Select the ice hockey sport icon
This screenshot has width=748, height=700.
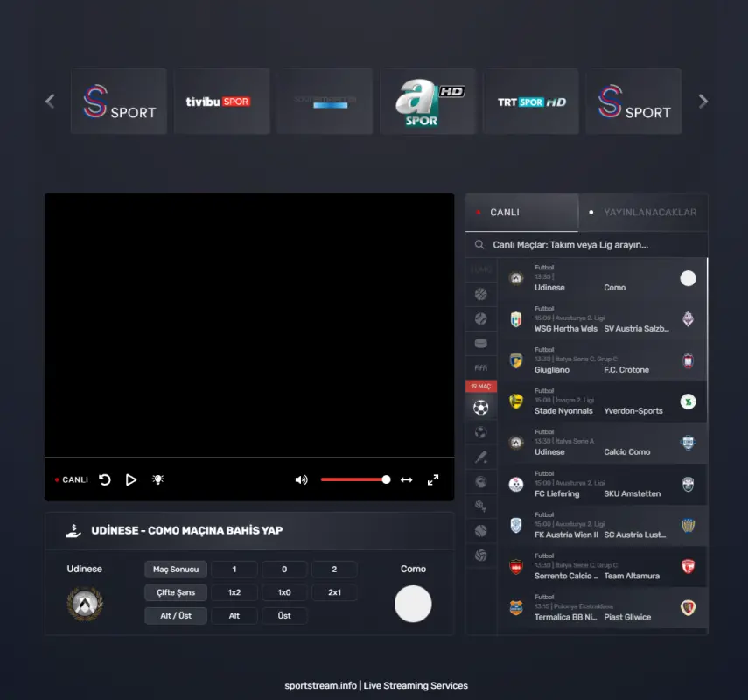pos(481,343)
